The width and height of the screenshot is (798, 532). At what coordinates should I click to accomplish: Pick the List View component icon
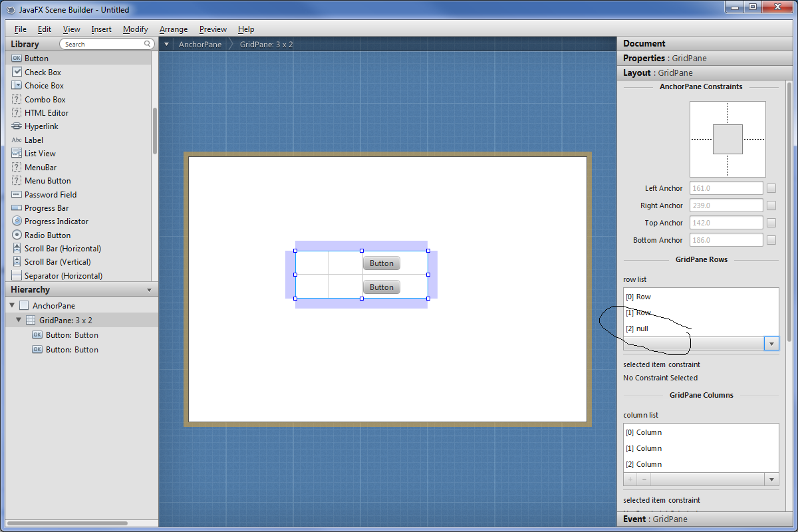[x=17, y=154]
